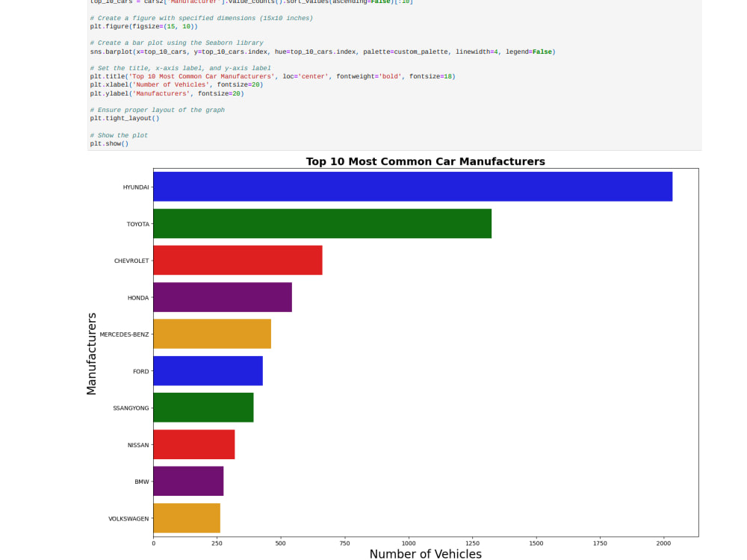Viewport: 747px width, 560px height.
Task: Click the green TOYOTA bar
Action: point(323,223)
